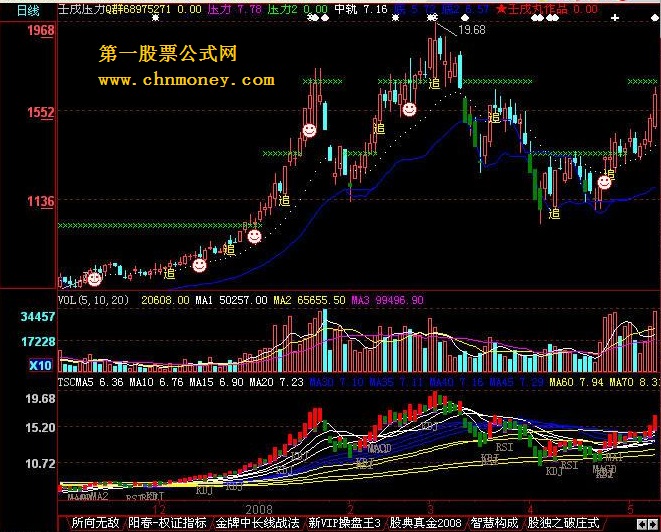
Task: Click the MA2 65655.50 volume value
Action: [x=309, y=300]
